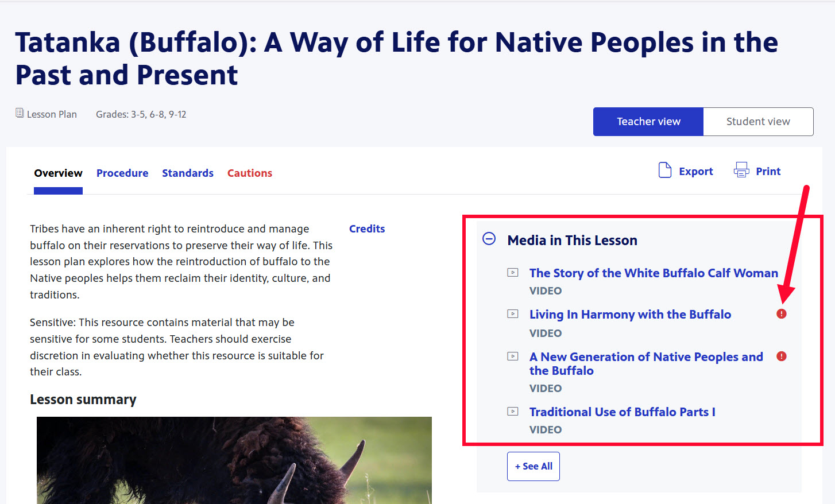Click the Lesson Plan document icon
835x504 pixels.
point(20,113)
